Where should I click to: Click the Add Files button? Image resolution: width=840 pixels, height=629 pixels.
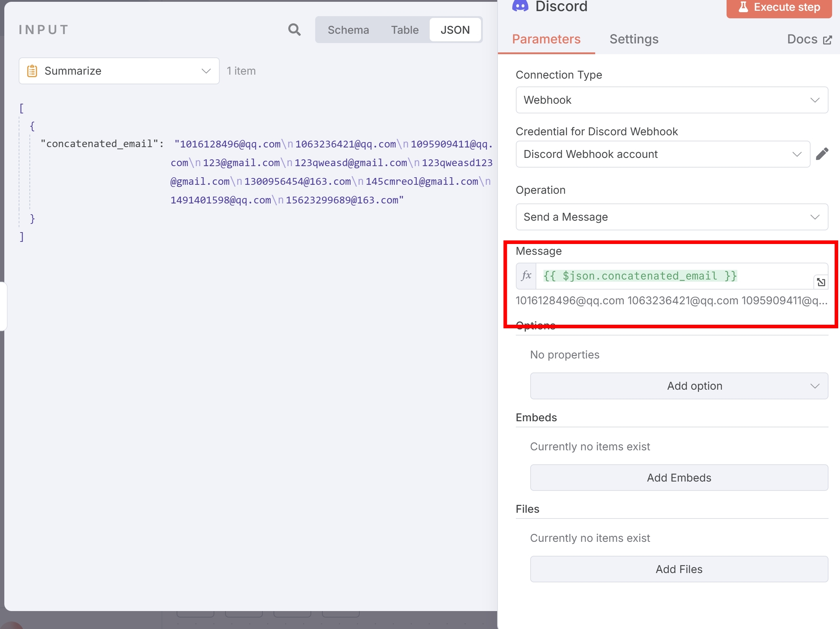click(x=678, y=569)
